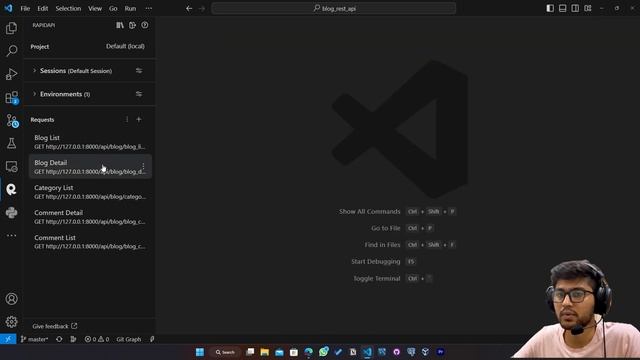The height and width of the screenshot is (360, 640).
Task: Open Requests section more options
Action: pyautogui.click(x=127, y=120)
